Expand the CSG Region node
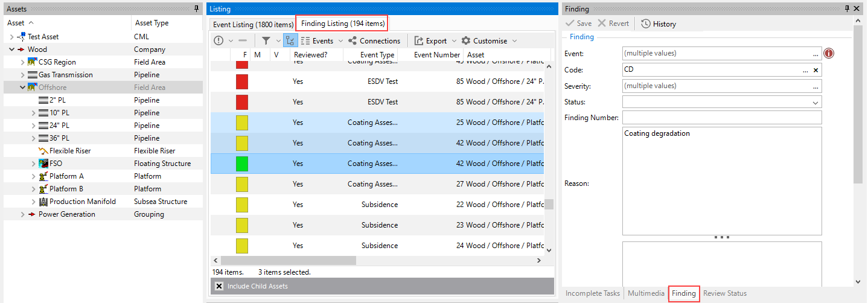 point(23,62)
